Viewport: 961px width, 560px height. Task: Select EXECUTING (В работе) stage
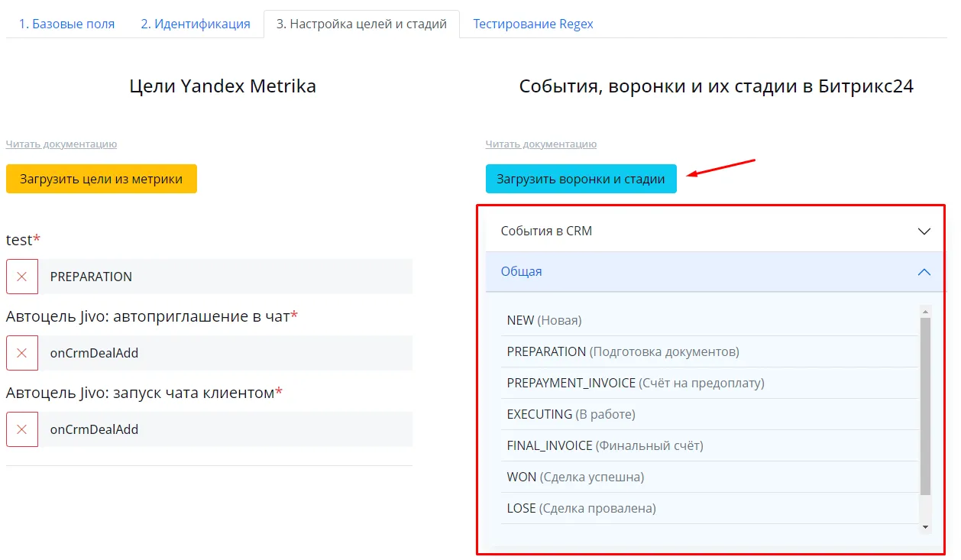pyautogui.click(x=710, y=414)
